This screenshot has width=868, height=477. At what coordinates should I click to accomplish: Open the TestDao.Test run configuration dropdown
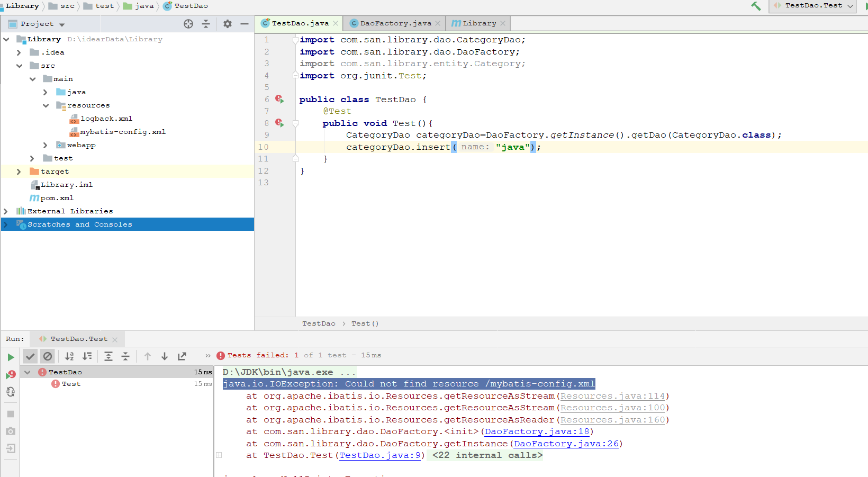click(x=813, y=6)
